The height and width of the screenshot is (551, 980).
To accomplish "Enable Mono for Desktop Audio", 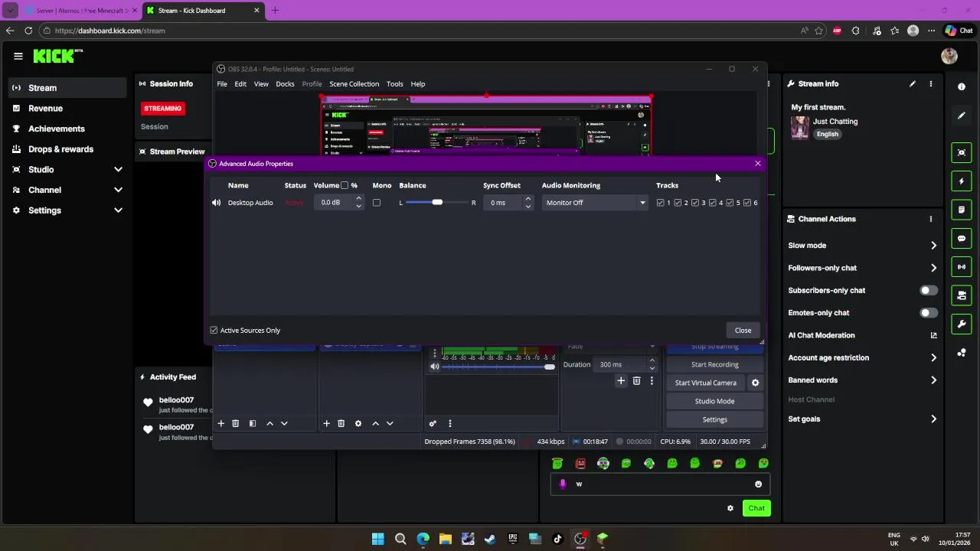I will [376, 203].
